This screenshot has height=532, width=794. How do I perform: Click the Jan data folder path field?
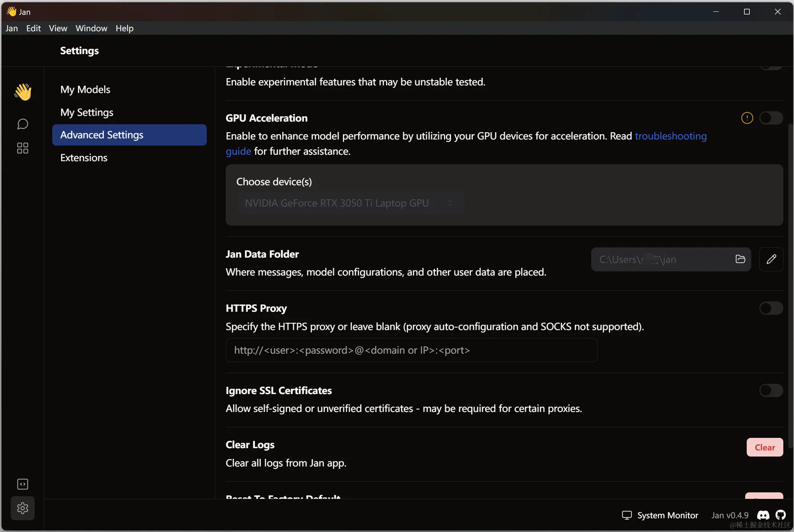[671, 259]
